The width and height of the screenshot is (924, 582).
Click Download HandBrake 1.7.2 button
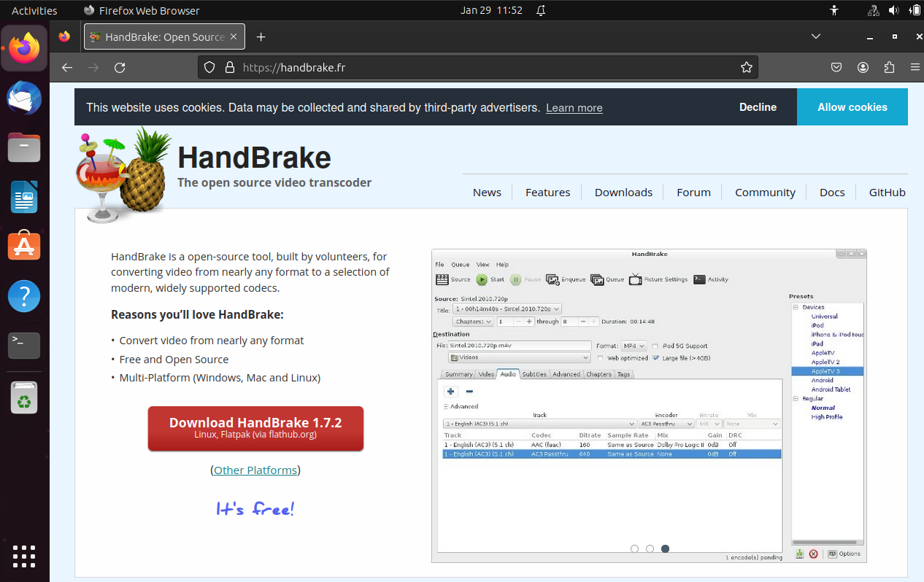(255, 428)
